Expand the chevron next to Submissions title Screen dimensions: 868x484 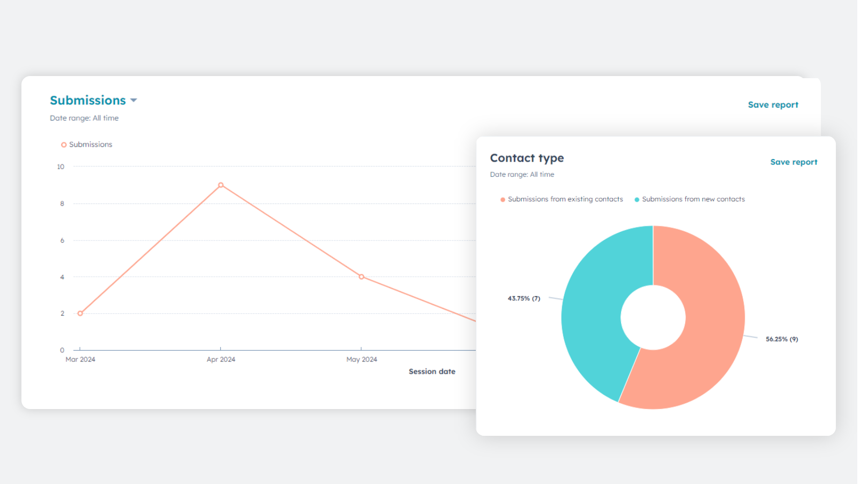click(133, 100)
